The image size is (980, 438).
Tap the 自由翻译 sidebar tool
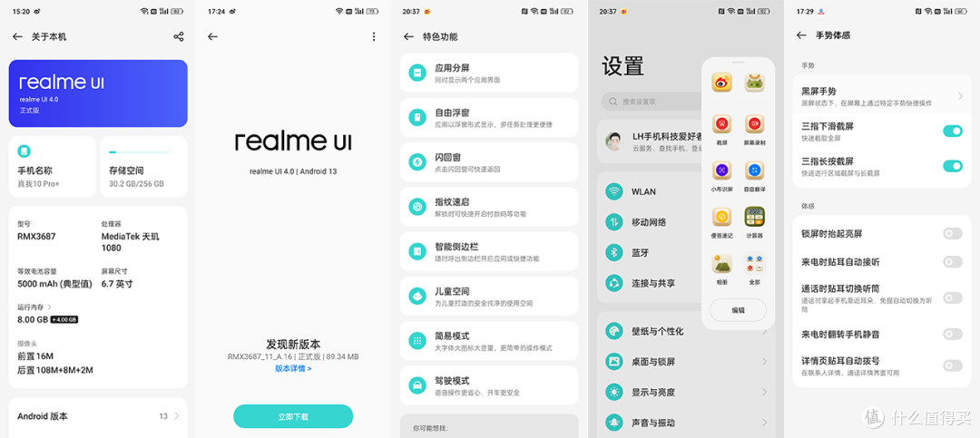coord(754,176)
